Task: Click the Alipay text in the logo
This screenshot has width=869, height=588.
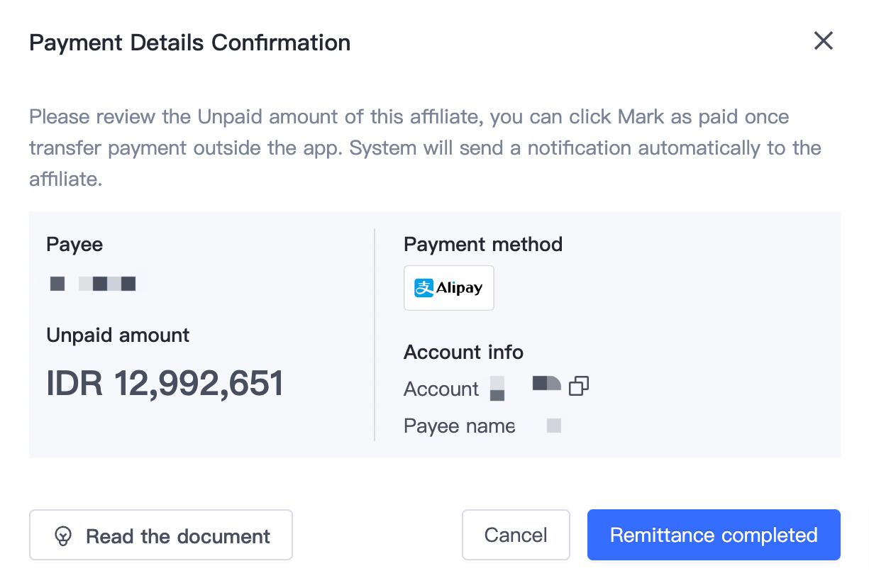Action: click(459, 288)
